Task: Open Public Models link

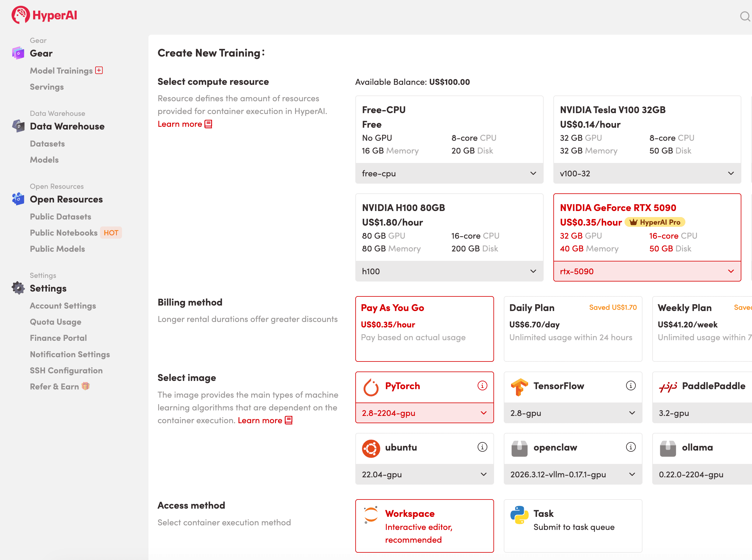Action: (57, 249)
